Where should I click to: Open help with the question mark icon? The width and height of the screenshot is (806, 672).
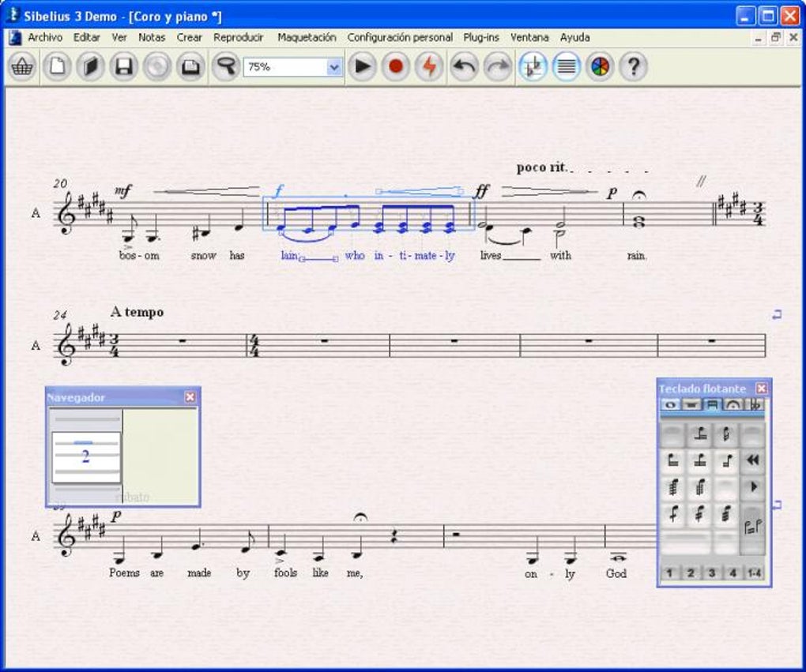[x=633, y=67]
